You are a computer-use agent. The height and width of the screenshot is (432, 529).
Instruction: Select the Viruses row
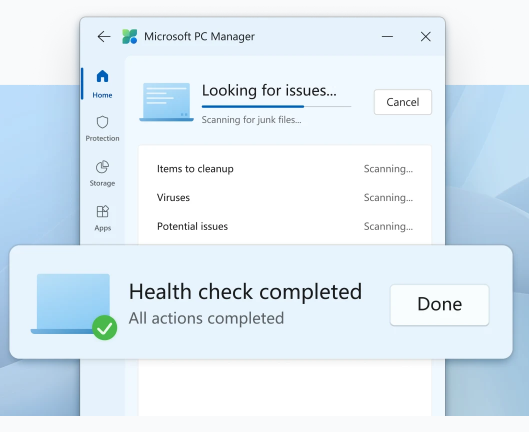pos(285,197)
